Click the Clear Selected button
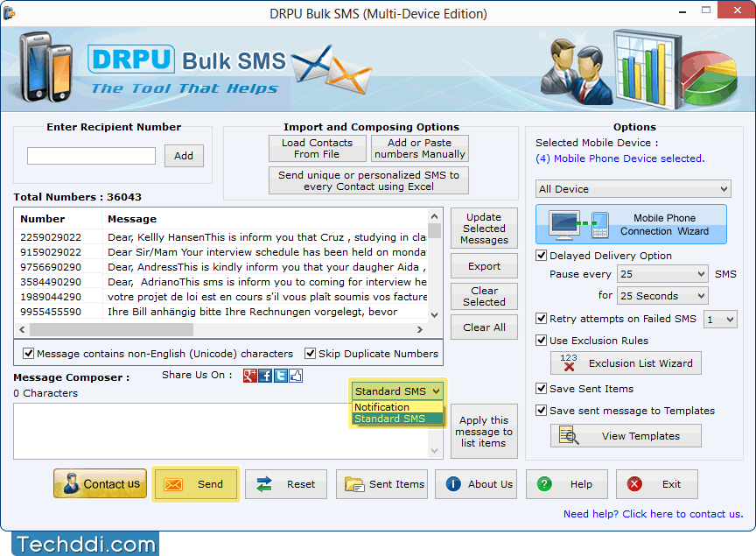The width and height of the screenshot is (756, 556). click(x=484, y=296)
